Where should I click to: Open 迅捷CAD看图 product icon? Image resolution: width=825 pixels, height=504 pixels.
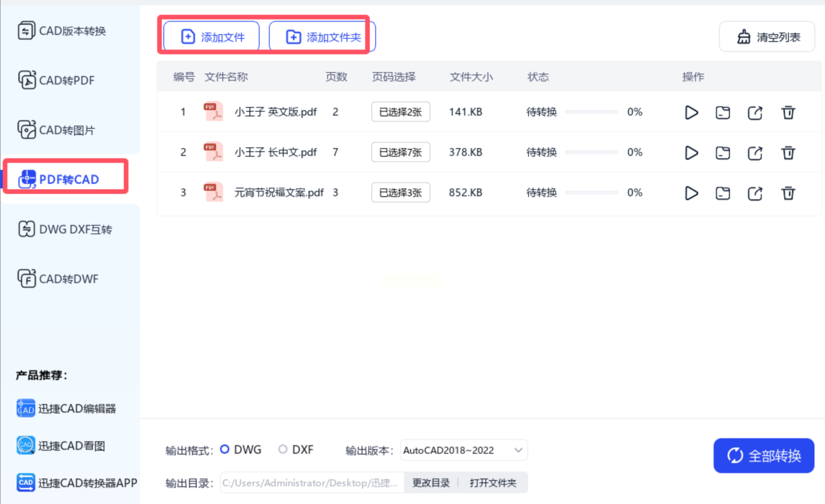point(26,445)
